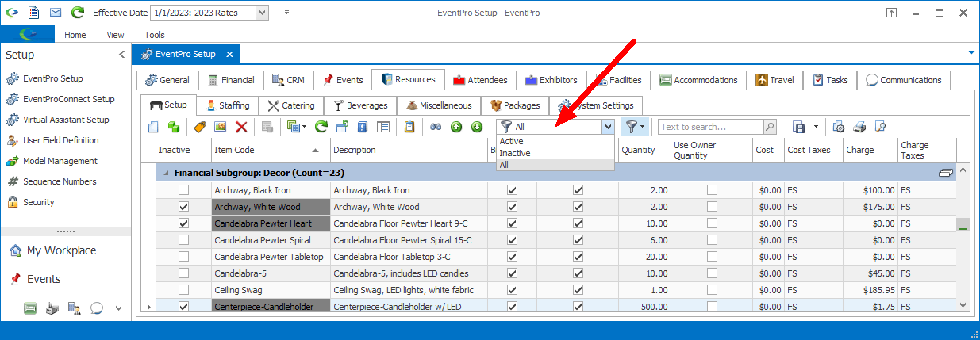Click the green cubes toolbar icon
The image size is (980, 340).
173,127
